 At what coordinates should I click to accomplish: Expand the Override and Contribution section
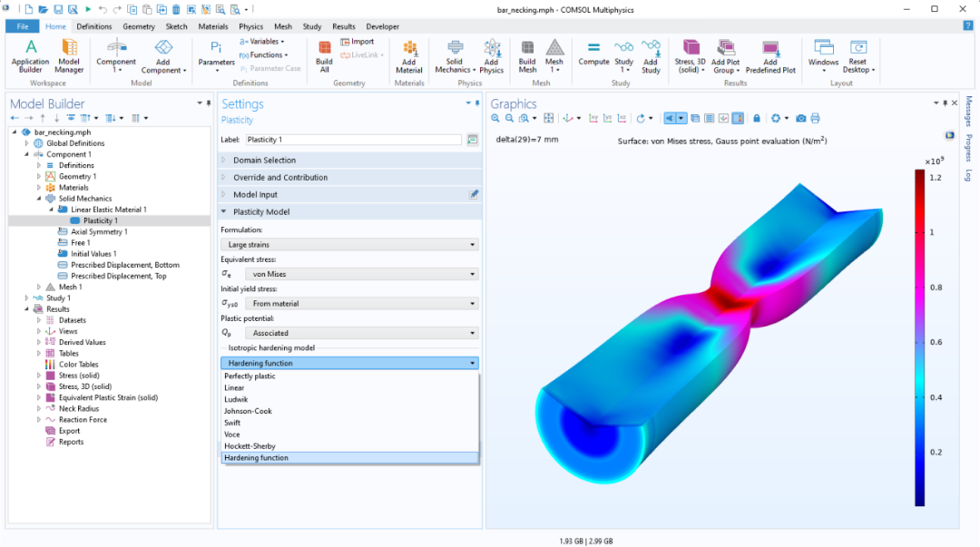click(x=350, y=178)
